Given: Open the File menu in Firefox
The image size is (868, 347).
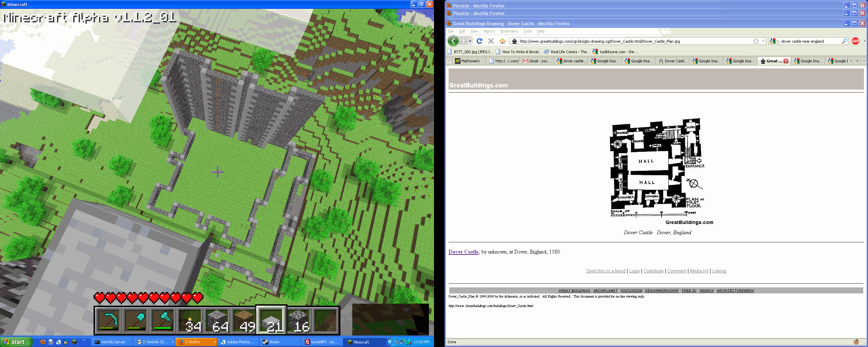Looking at the screenshot, I should [x=451, y=31].
